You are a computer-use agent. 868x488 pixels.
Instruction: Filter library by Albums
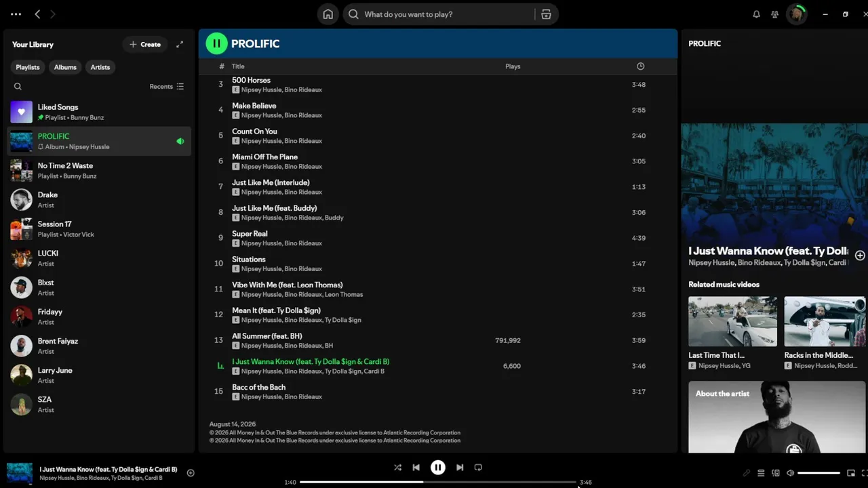coord(65,67)
